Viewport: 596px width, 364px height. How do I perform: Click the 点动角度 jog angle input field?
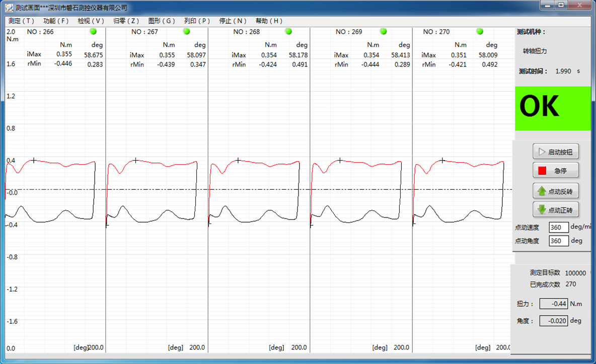pos(558,241)
